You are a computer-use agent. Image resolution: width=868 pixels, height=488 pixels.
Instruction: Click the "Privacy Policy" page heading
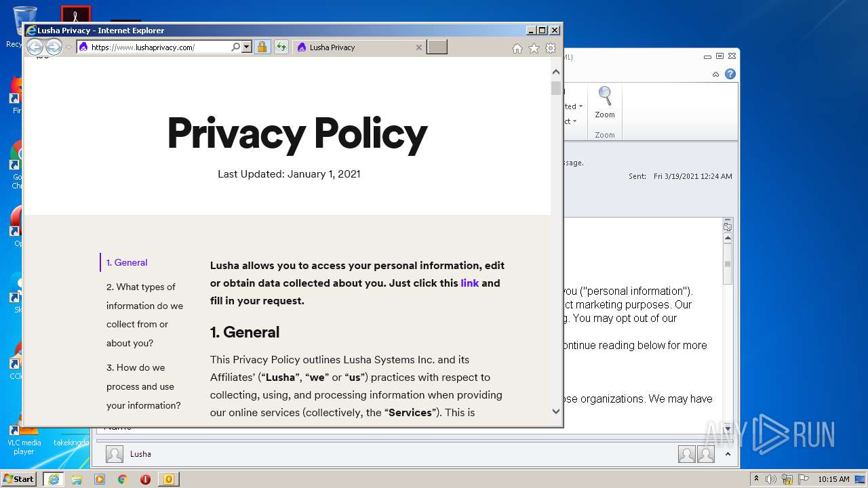point(297,134)
